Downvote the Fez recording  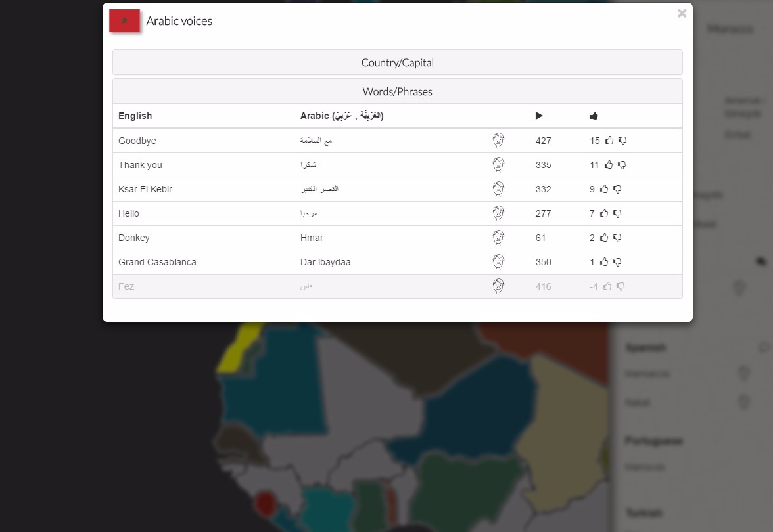621,286
